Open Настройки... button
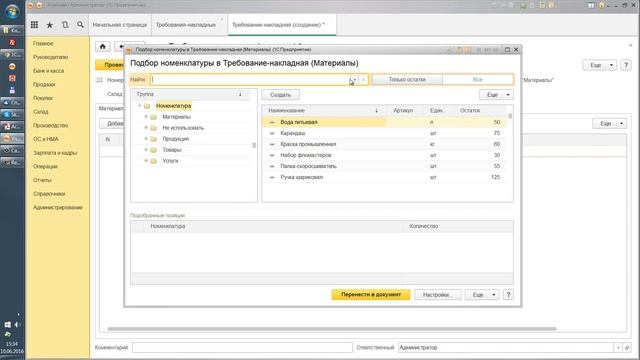Viewport: 640px width, 360px height. pyautogui.click(x=437, y=295)
